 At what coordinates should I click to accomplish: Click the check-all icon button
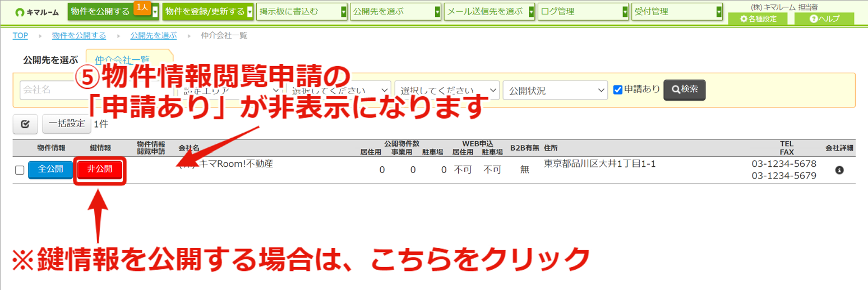(25, 124)
